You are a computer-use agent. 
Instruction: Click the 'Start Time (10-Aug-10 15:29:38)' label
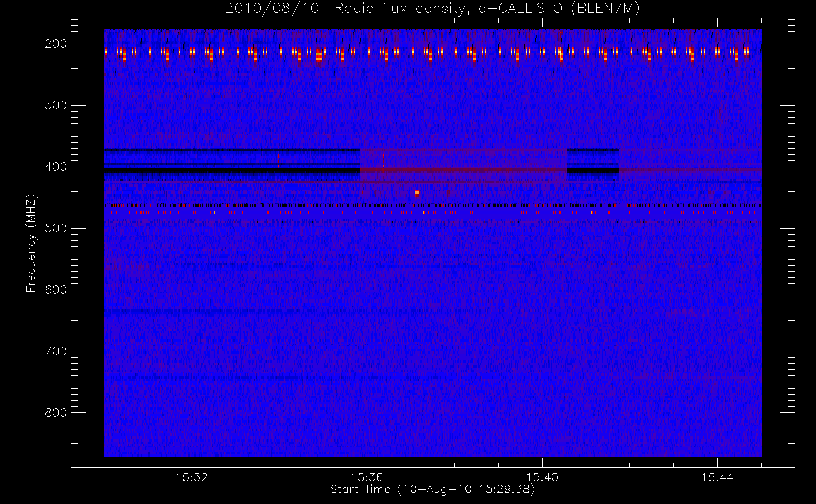click(x=432, y=489)
